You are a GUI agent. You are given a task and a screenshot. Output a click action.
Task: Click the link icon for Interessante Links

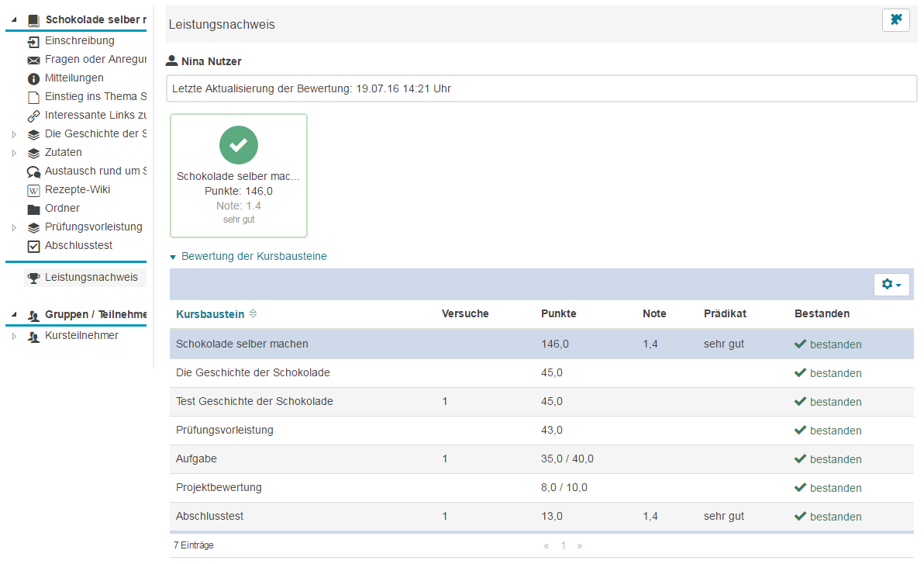click(33, 116)
